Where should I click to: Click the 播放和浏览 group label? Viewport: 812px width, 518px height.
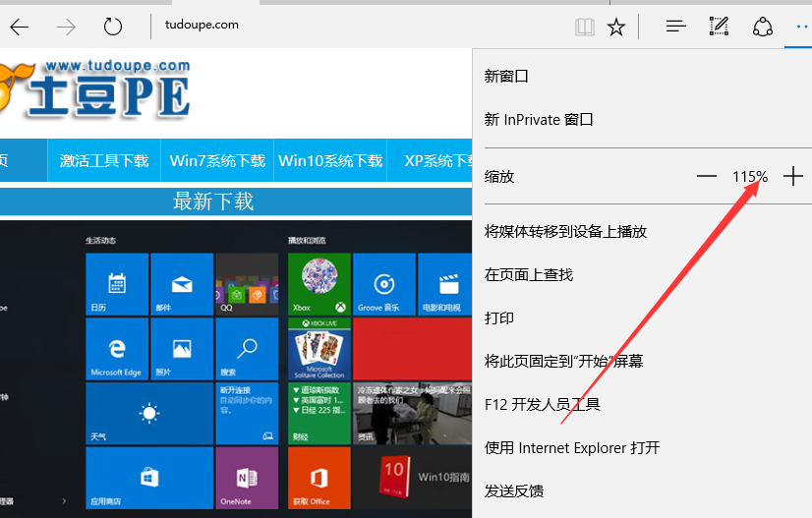307,241
